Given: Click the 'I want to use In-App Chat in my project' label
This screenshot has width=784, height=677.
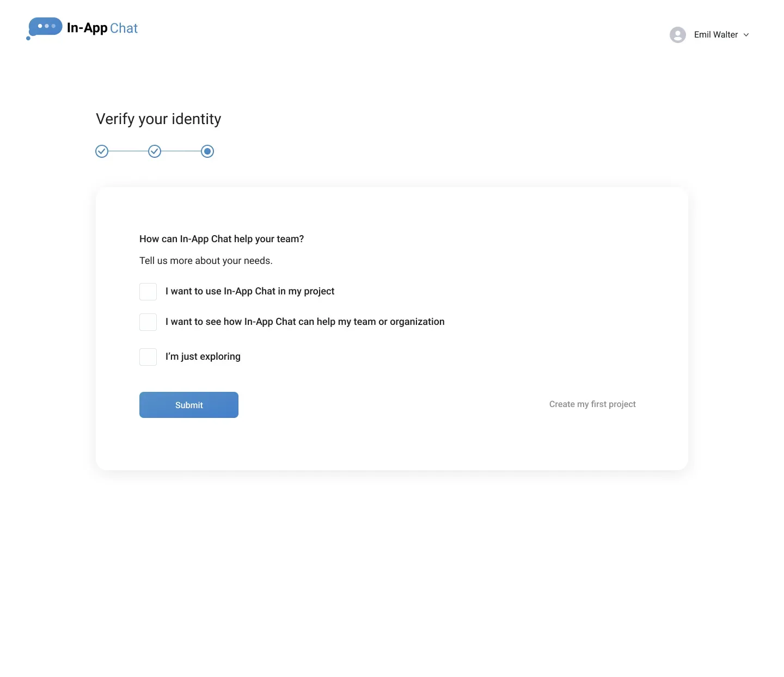Looking at the screenshot, I should tap(250, 291).
